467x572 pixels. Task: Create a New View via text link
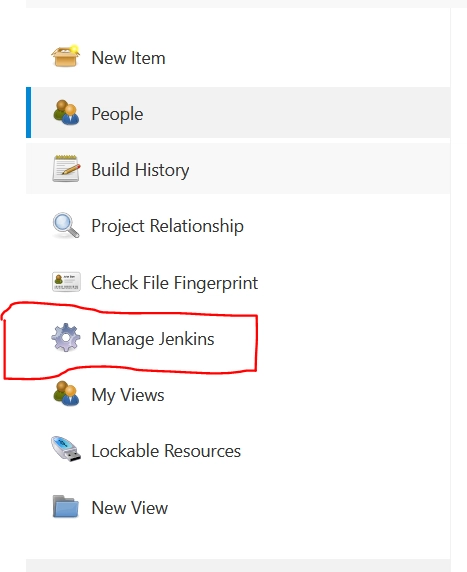point(130,508)
